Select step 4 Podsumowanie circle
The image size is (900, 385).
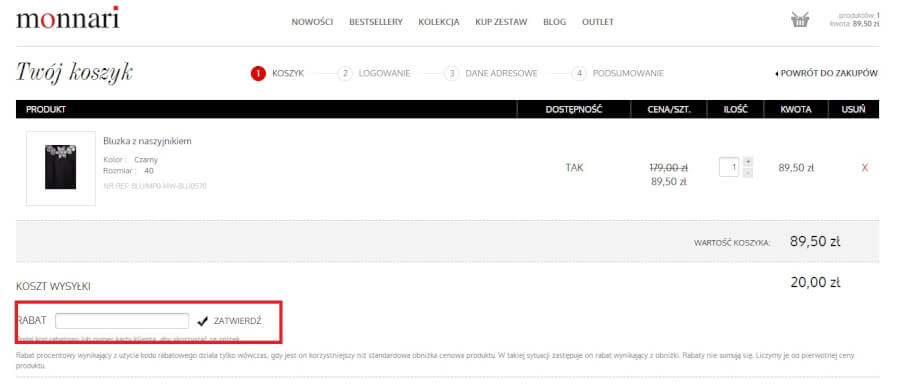pyautogui.click(x=579, y=73)
